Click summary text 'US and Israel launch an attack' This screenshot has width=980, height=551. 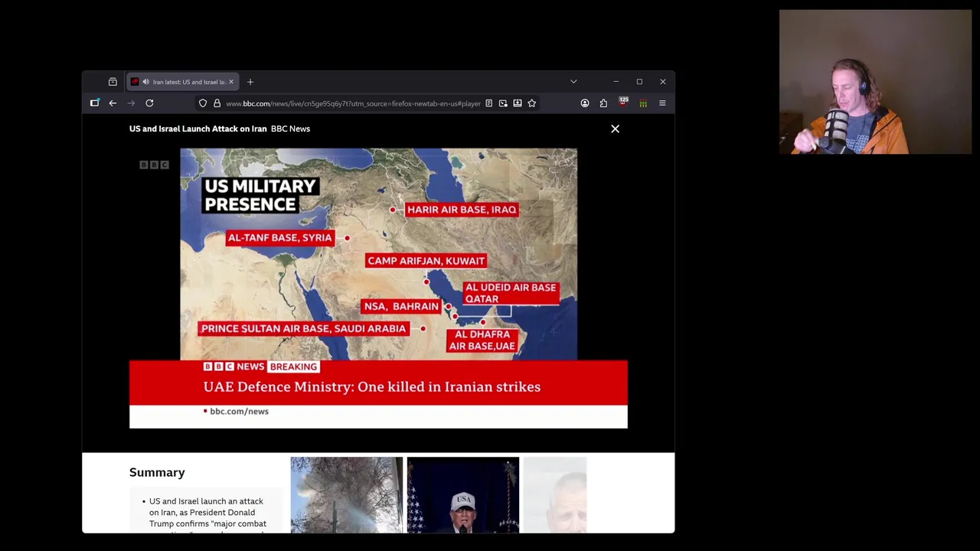coord(206,501)
